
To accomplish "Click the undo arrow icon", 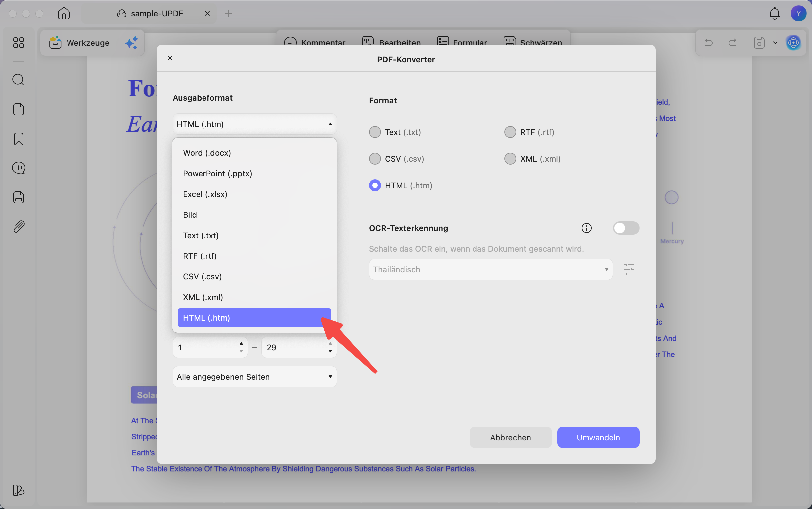I will coord(709,43).
